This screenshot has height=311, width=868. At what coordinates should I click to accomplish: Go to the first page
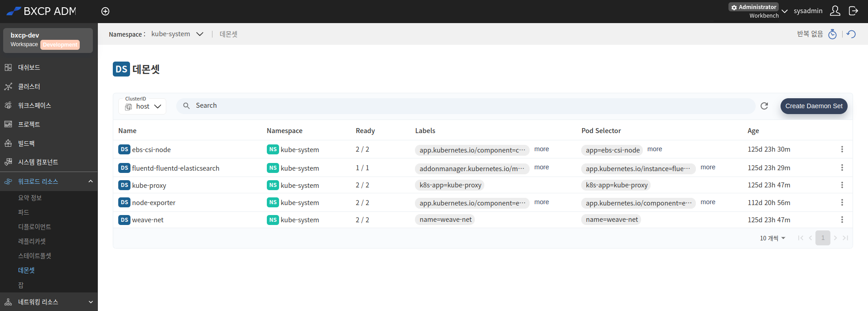[800, 238]
